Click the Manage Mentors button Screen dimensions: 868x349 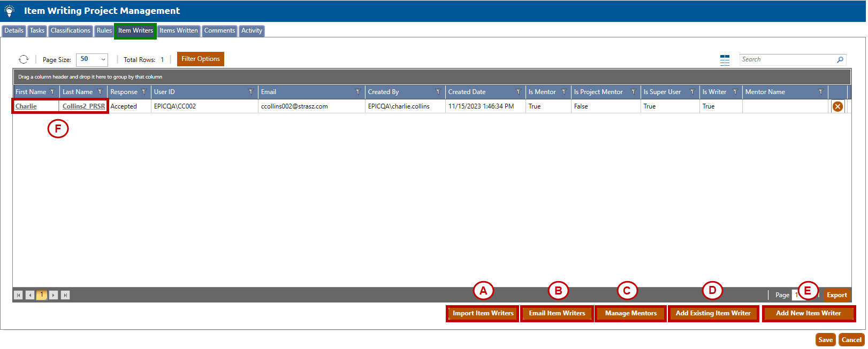coord(630,313)
